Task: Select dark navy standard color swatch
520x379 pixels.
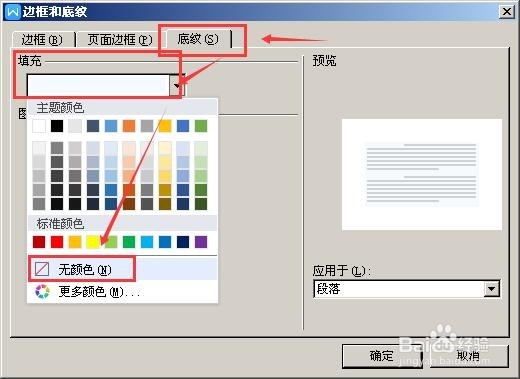Action: (x=183, y=242)
